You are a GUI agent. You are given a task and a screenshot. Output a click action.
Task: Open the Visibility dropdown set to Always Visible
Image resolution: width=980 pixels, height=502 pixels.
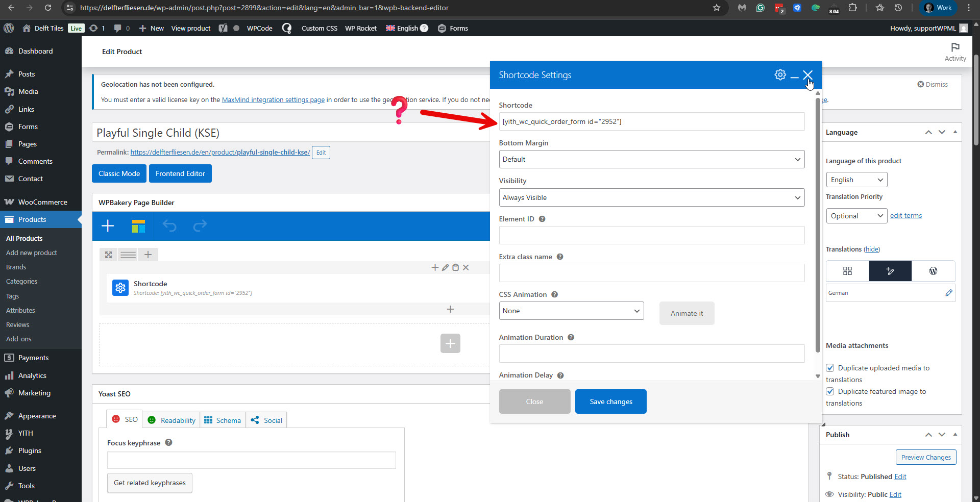point(651,197)
